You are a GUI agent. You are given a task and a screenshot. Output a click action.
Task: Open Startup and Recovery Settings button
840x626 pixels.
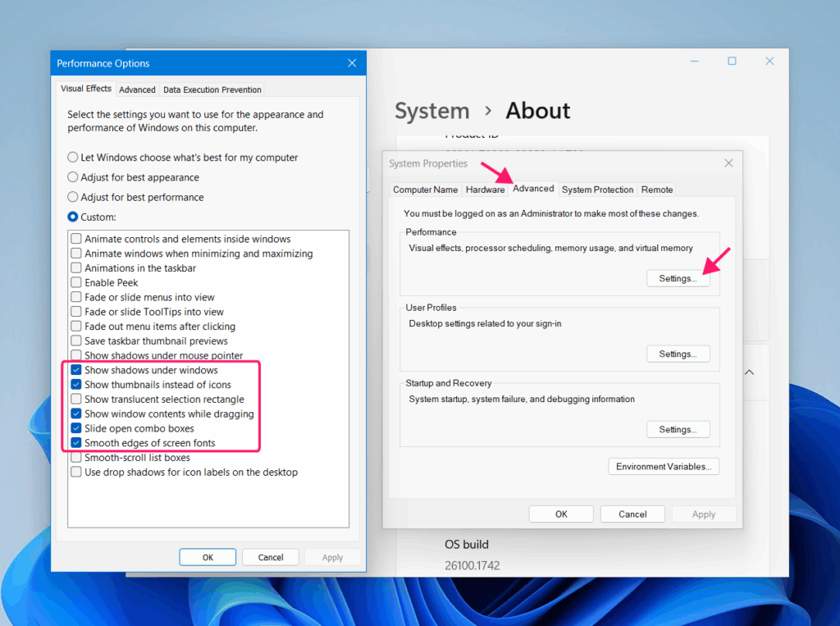click(x=678, y=429)
